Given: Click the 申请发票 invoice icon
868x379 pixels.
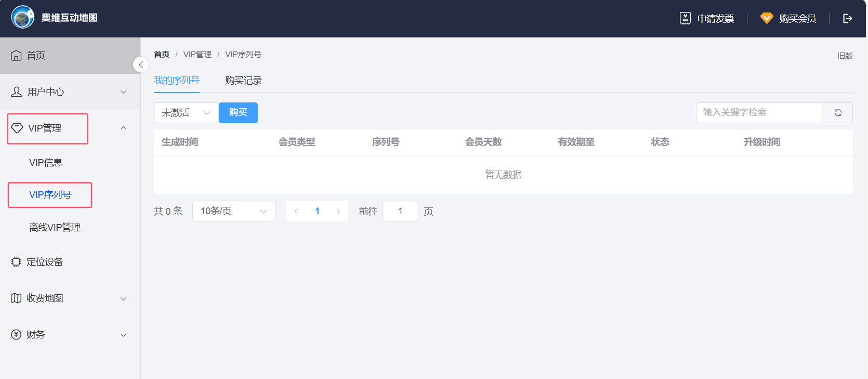Looking at the screenshot, I should click(685, 19).
